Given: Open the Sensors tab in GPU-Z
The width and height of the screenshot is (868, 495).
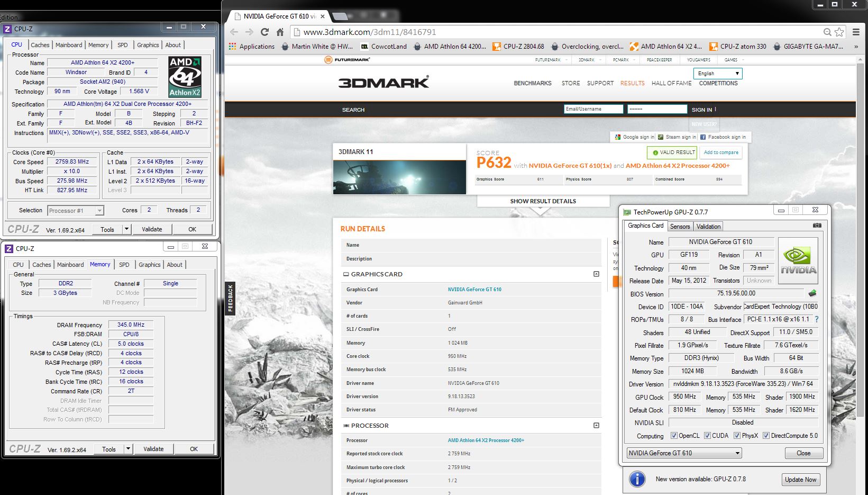Looking at the screenshot, I should coord(680,227).
